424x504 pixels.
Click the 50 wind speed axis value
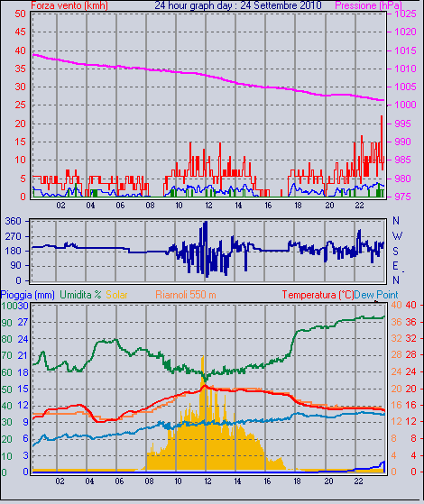click(20, 14)
